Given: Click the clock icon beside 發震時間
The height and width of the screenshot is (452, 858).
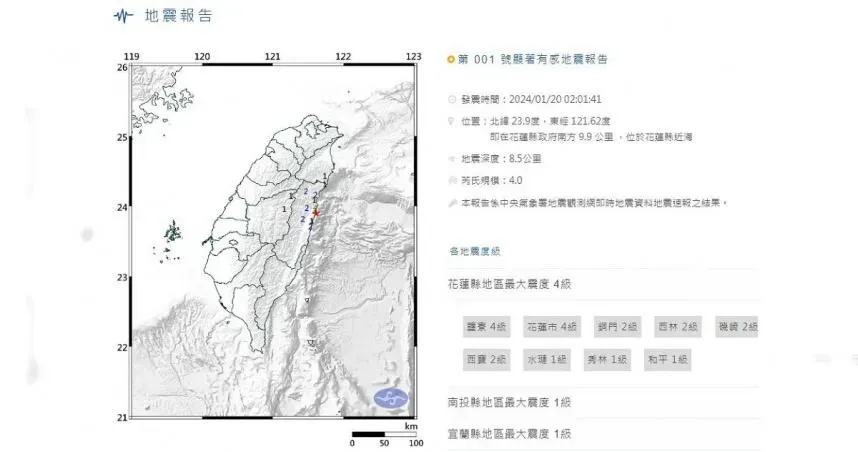Looking at the screenshot, I should click(453, 100).
